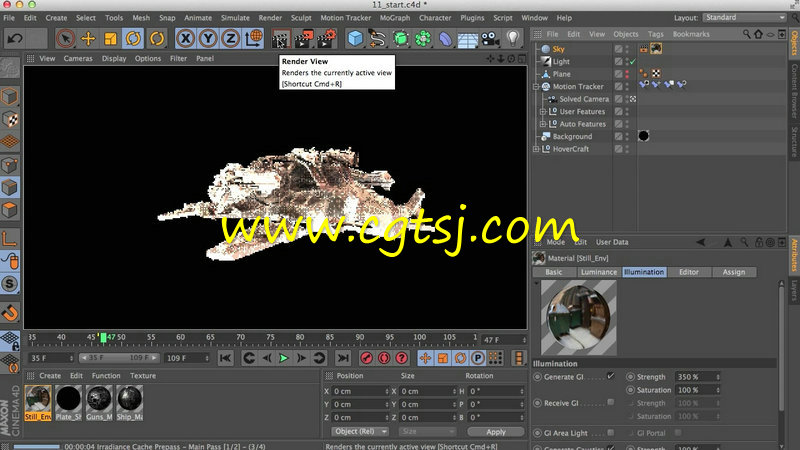Open the spline pen tool icon
The width and height of the screenshot is (800, 450).
[378, 39]
